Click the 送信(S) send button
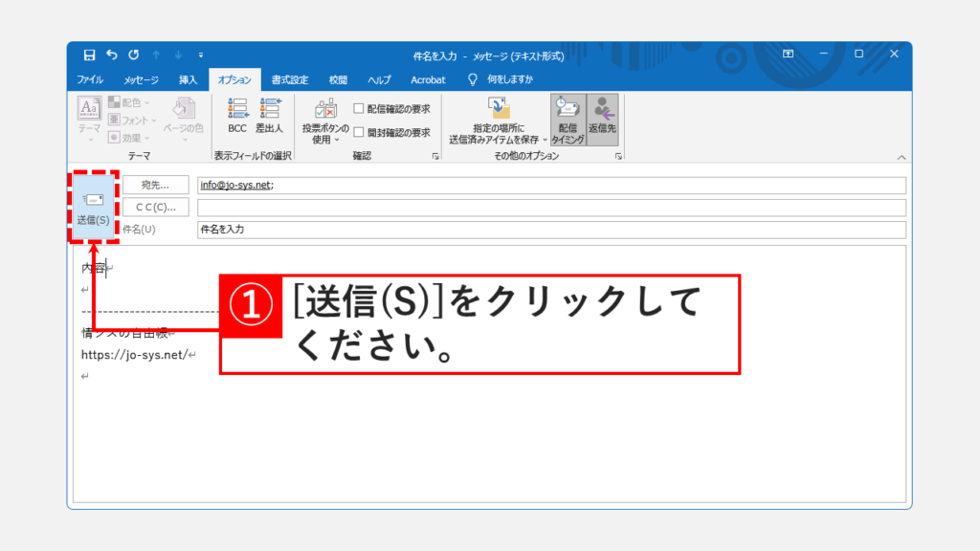This screenshot has height=551, width=980. (x=94, y=207)
